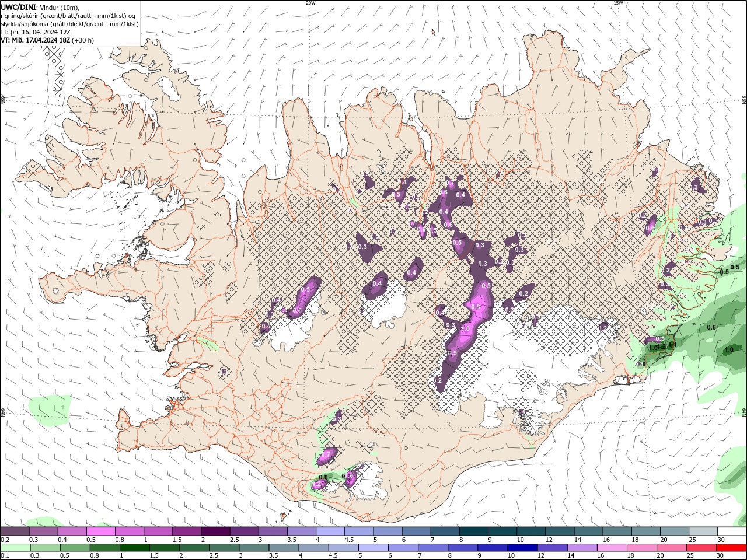Select the deep blue 10 swatch, lower row
This screenshot has height=560, width=747.
[522, 548]
